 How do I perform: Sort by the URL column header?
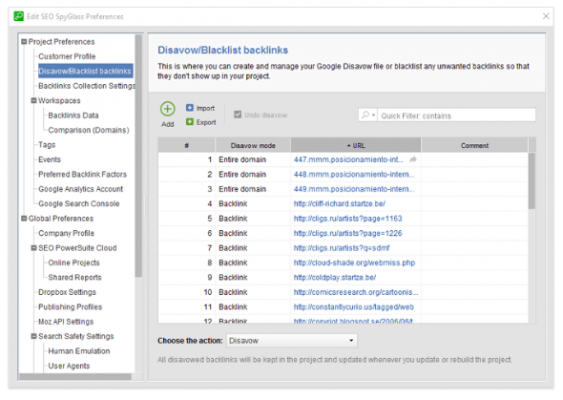[355, 145]
